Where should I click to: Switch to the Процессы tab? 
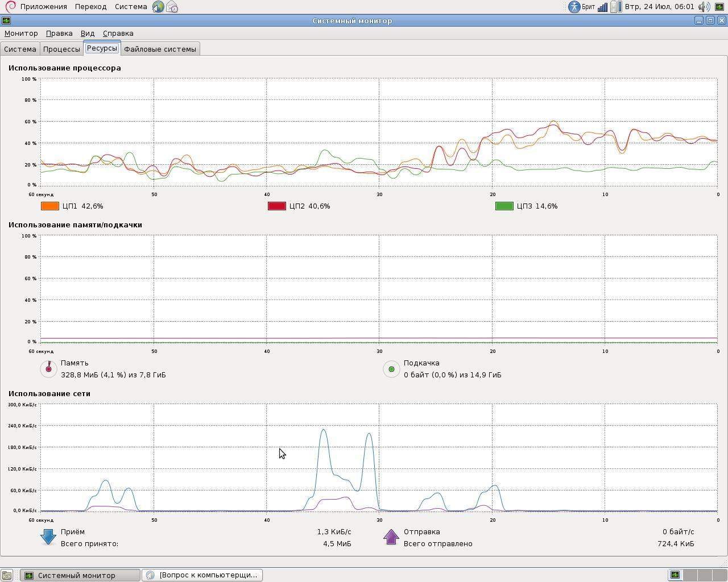61,49
